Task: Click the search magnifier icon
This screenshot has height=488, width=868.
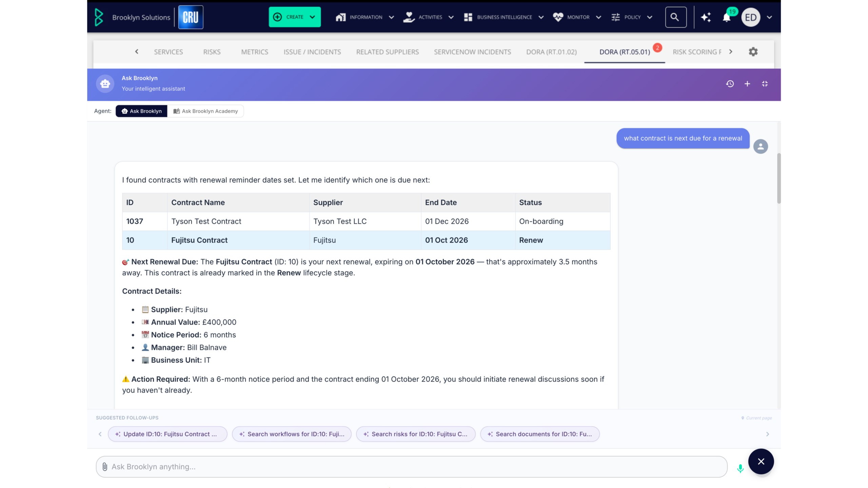Action: 676,17
